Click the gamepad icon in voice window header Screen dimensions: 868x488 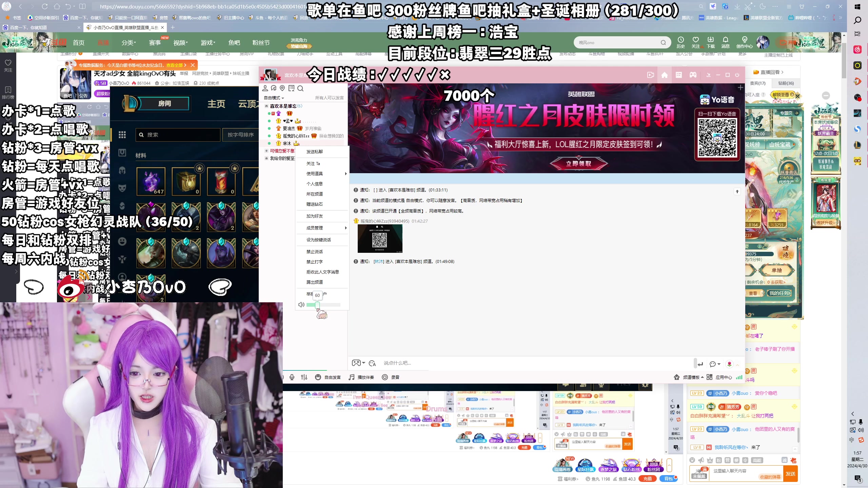pos(693,75)
